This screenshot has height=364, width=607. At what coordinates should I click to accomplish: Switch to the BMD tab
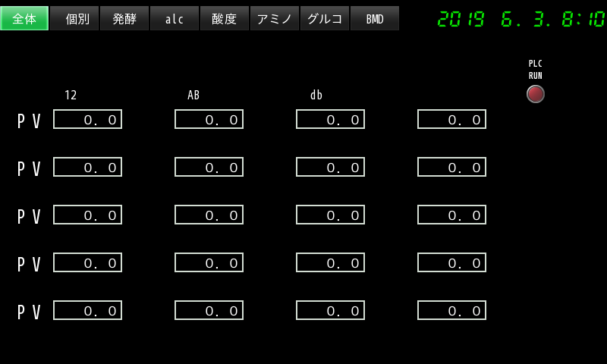pyautogui.click(x=375, y=19)
